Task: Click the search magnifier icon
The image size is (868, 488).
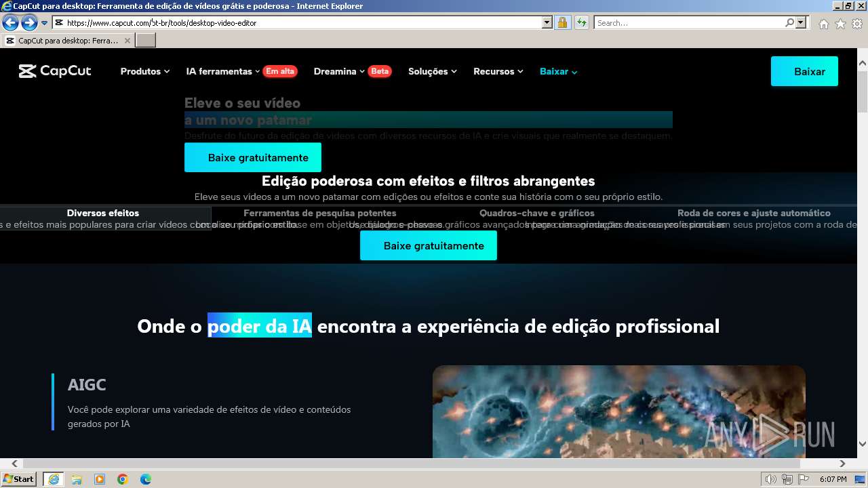Action: click(790, 23)
